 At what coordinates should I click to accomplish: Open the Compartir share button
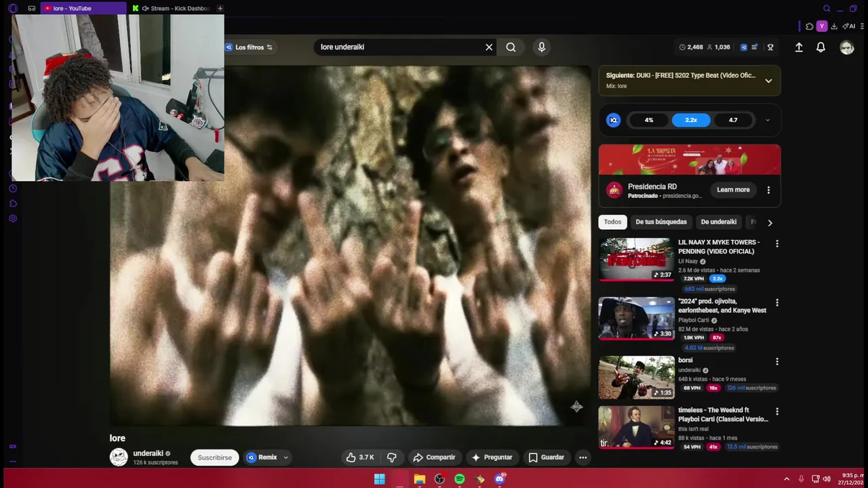point(434,457)
